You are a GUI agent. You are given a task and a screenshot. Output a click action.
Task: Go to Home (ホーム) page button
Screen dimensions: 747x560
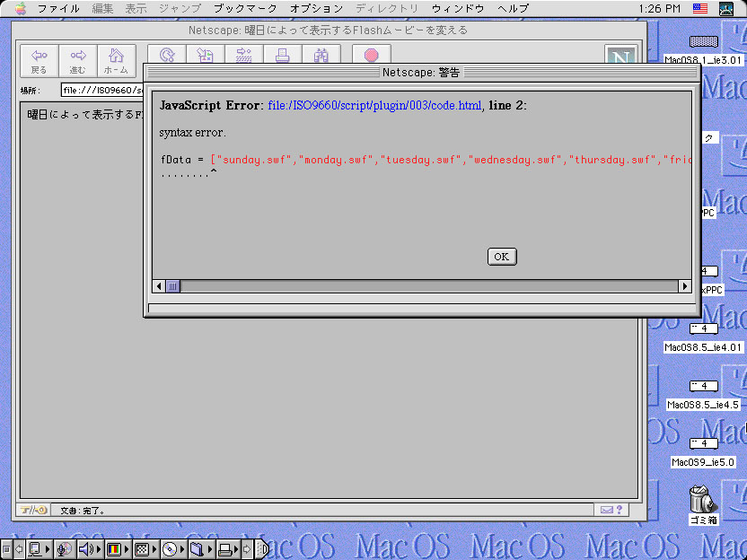point(116,60)
